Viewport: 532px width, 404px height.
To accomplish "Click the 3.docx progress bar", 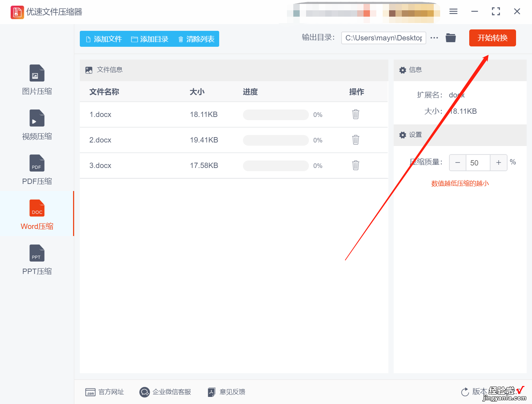I will tap(276, 166).
